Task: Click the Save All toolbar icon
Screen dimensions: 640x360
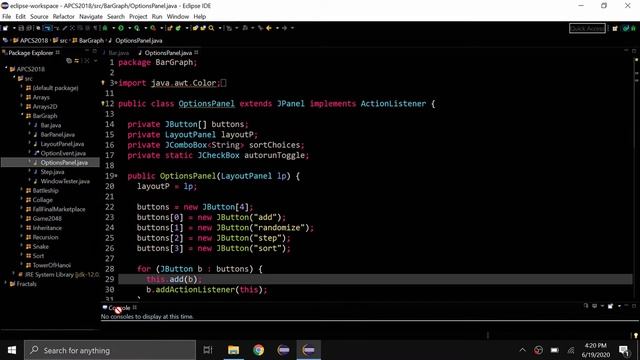Action: click(29, 28)
